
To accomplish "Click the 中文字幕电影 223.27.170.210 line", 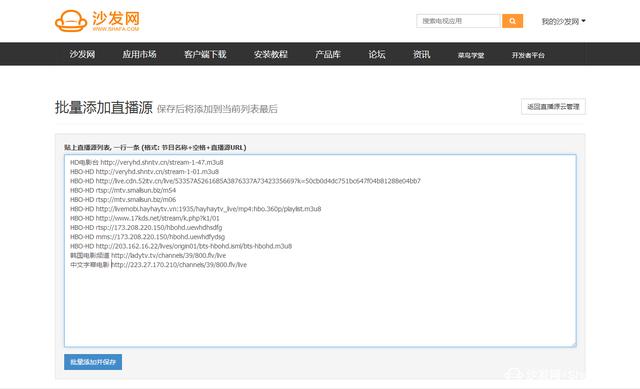I will [158, 265].
